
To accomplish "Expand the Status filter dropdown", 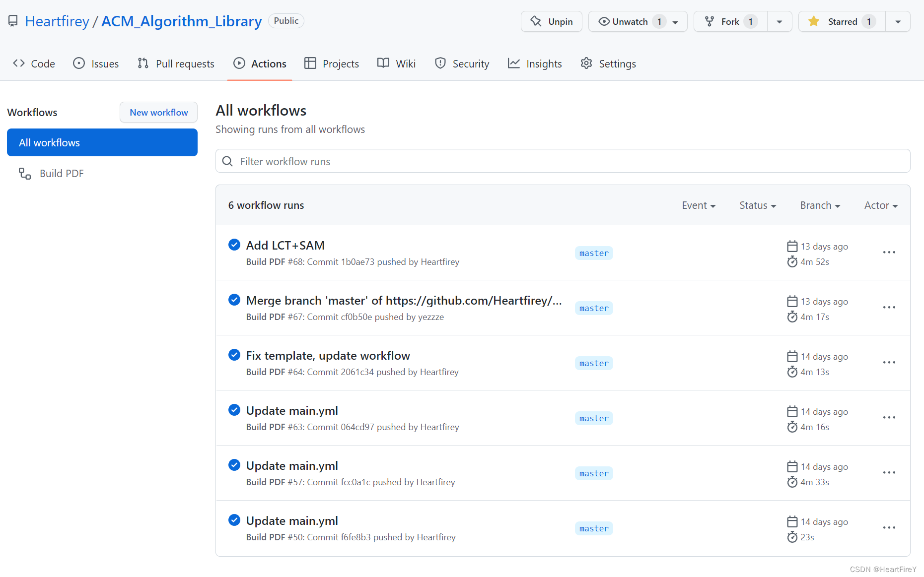I will 758,205.
